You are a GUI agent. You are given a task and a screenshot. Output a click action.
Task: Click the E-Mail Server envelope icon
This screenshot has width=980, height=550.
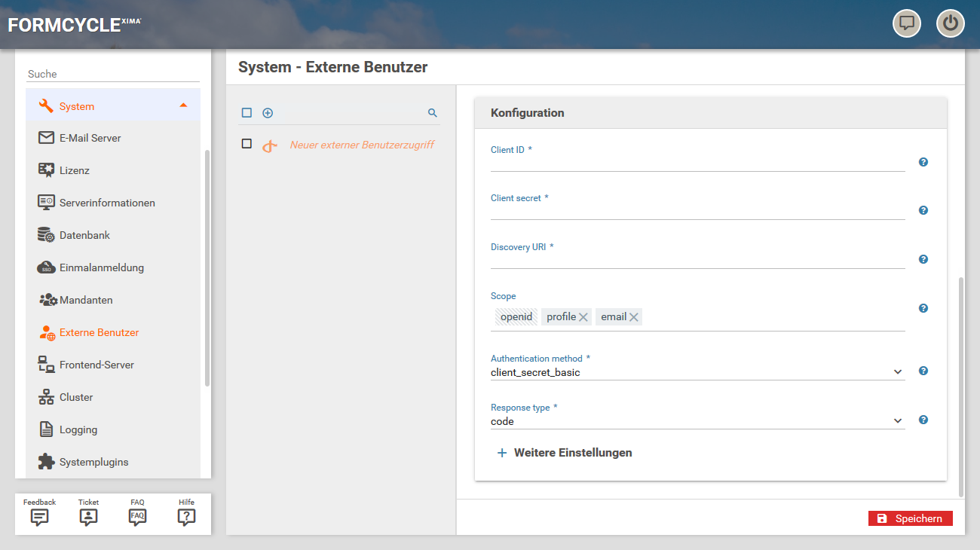[46, 138]
